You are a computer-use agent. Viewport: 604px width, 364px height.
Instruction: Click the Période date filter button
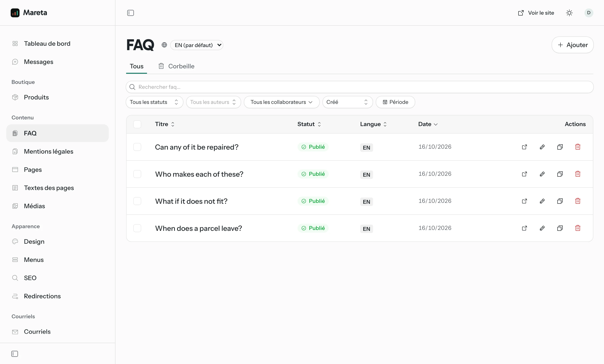(395, 102)
